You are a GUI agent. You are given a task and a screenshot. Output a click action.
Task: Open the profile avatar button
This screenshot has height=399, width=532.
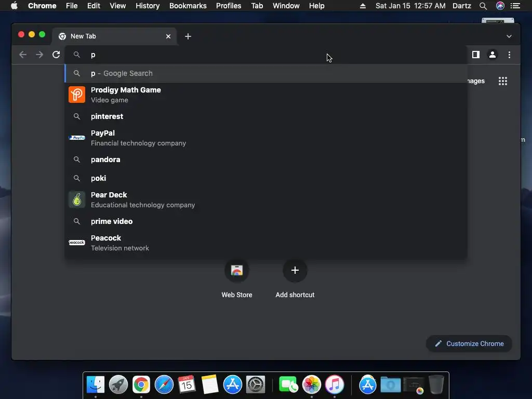[493, 55]
